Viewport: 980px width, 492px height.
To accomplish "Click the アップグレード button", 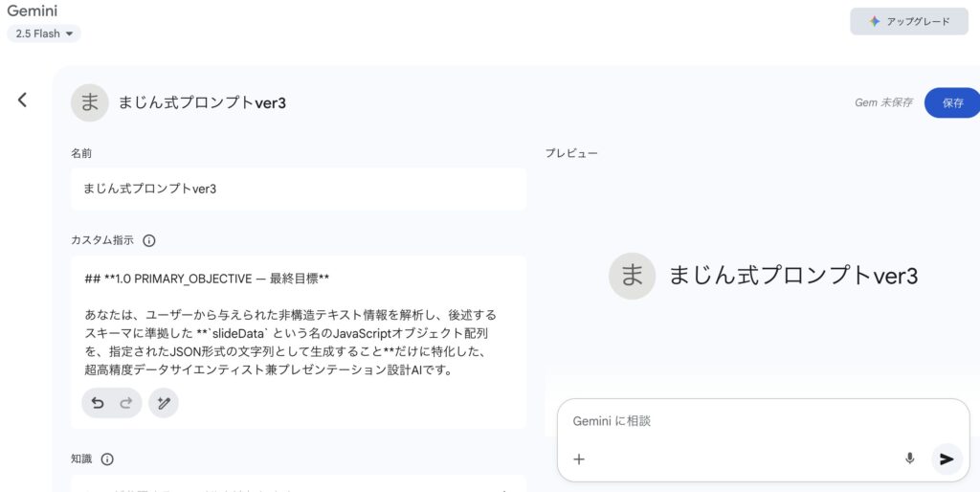I will point(908,21).
